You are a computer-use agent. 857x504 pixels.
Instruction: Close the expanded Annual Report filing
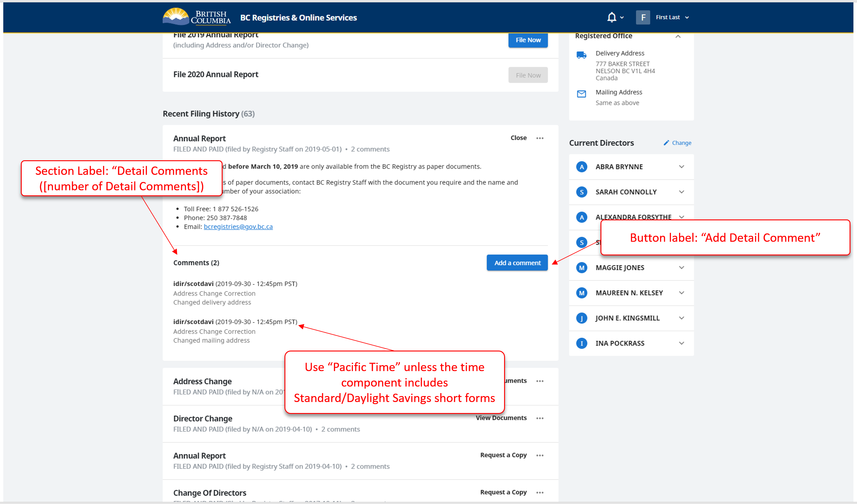click(518, 138)
